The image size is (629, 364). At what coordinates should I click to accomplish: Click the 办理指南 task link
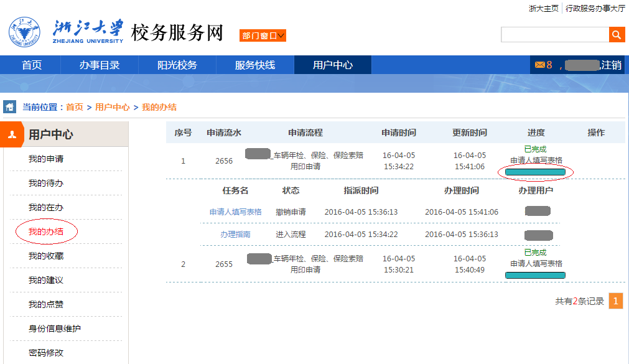[x=235, y=235]
